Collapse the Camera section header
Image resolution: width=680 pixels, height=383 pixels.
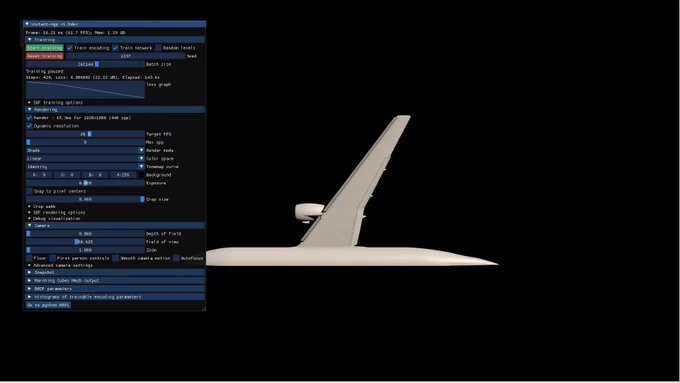pyautogui.click(x=115, y=226)
